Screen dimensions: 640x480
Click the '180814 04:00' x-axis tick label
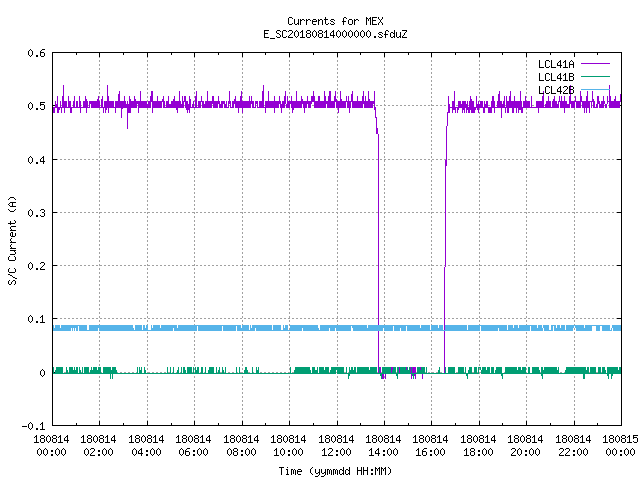coord(146,446)
